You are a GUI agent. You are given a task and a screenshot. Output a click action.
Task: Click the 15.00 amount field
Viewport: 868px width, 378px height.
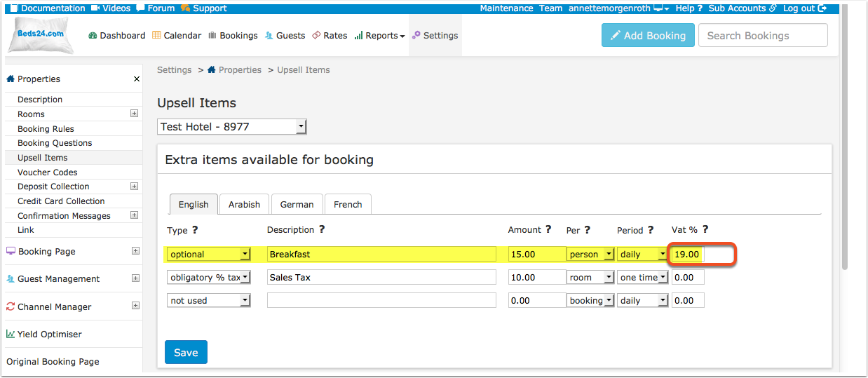point(537,255)
